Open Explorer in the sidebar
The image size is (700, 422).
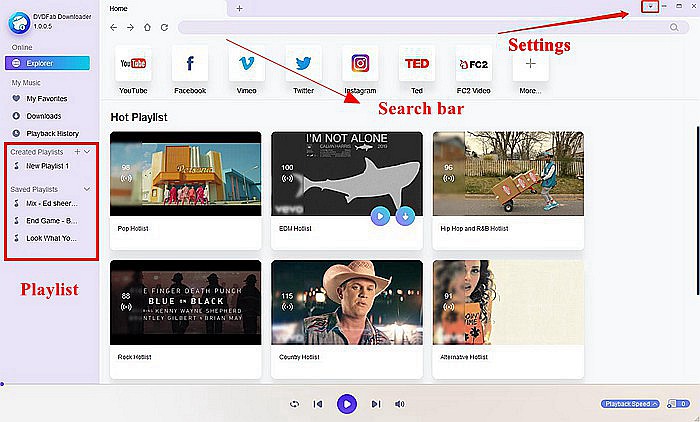coord(47,63)
